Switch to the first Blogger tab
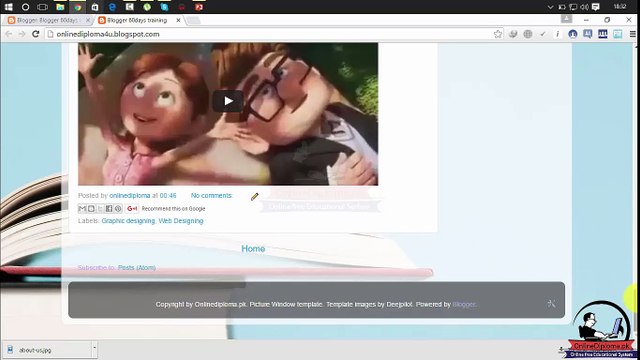The image size is (640, 360). click(47, 20)
